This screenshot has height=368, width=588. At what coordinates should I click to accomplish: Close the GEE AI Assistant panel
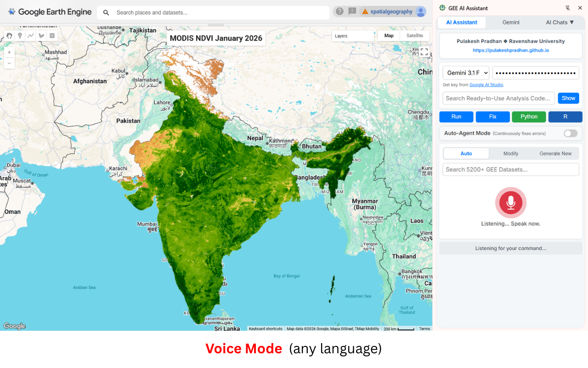580,8
